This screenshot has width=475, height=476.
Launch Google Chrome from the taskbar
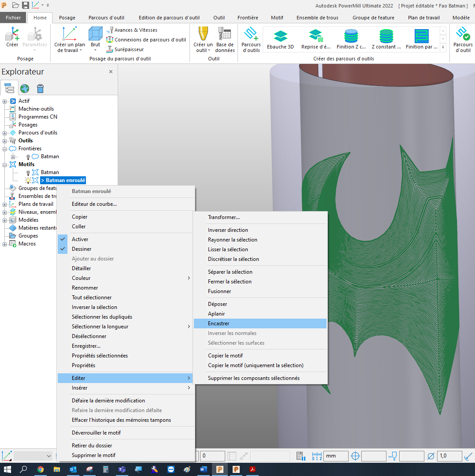(x=41, y=469)
